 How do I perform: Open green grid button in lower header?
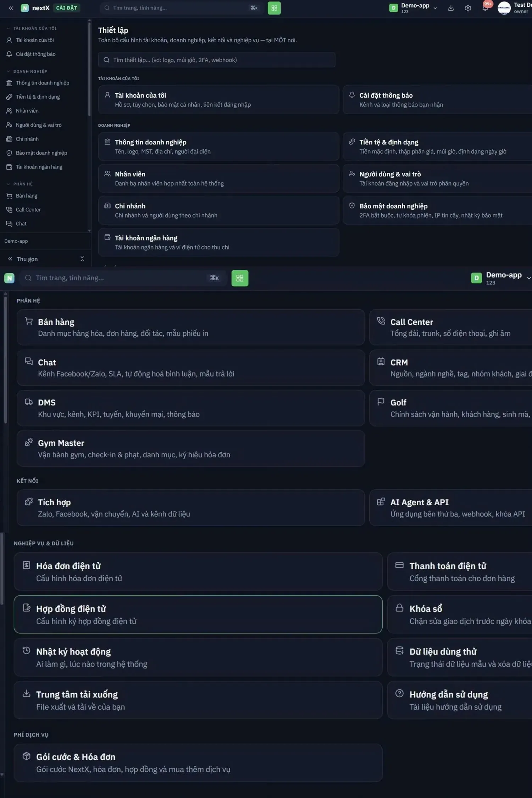click(x=240, y=278)
